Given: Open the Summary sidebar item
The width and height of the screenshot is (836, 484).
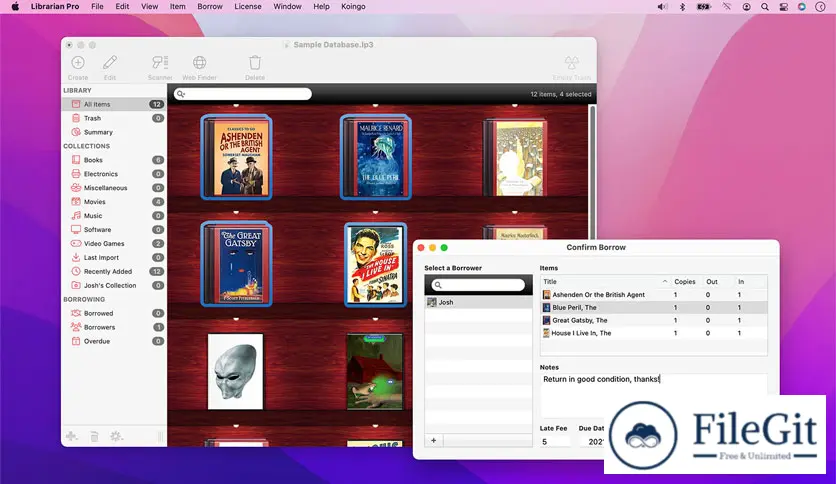Looking at the screenshot, I should (114, 132).
